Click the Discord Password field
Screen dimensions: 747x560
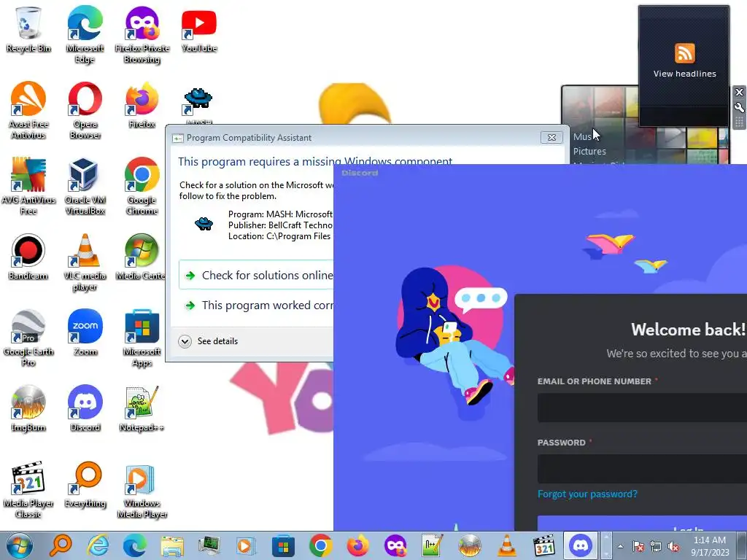click(642, 469)
